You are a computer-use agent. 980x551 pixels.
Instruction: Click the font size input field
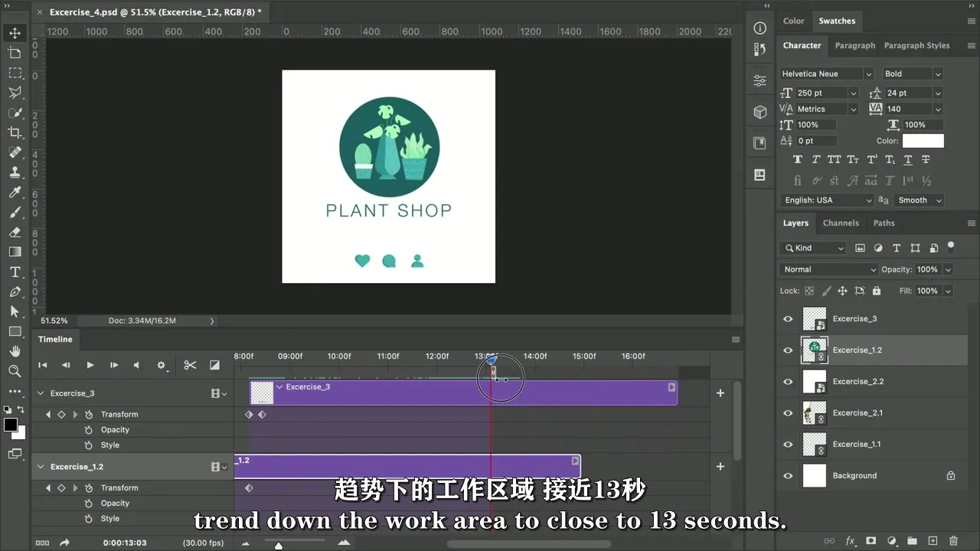(x=820, y=93)
